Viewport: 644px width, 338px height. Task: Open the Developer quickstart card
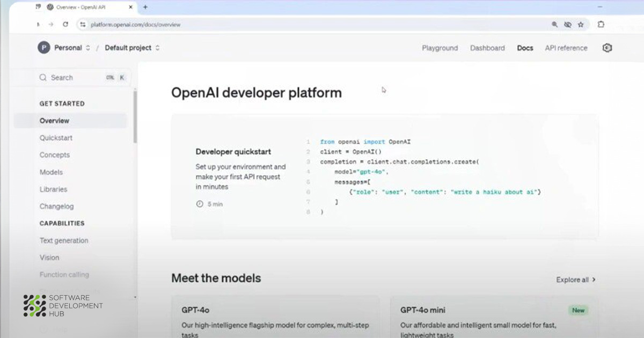click(385, 177)
